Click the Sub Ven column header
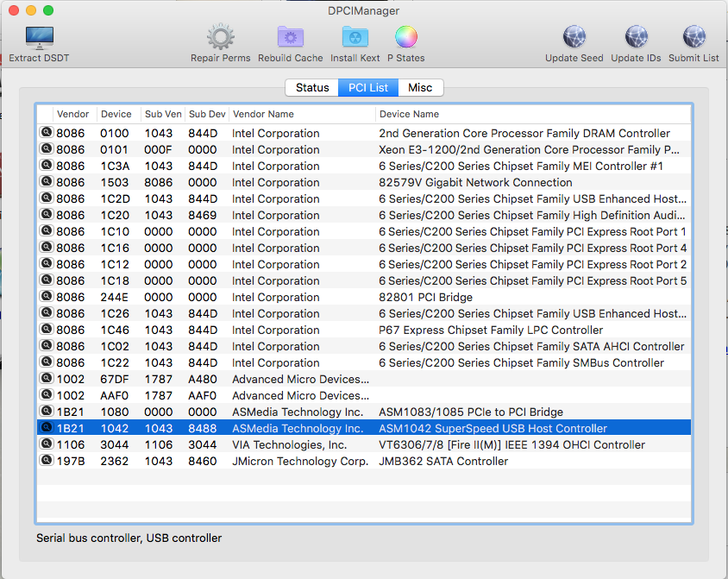Screen dimensions: 728x579 163,114
